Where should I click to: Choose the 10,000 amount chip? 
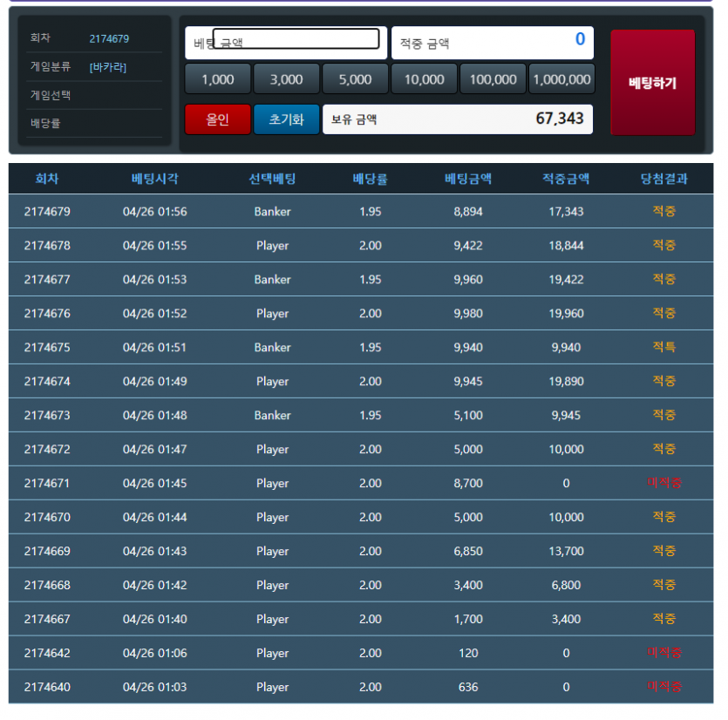click(424, 79)
